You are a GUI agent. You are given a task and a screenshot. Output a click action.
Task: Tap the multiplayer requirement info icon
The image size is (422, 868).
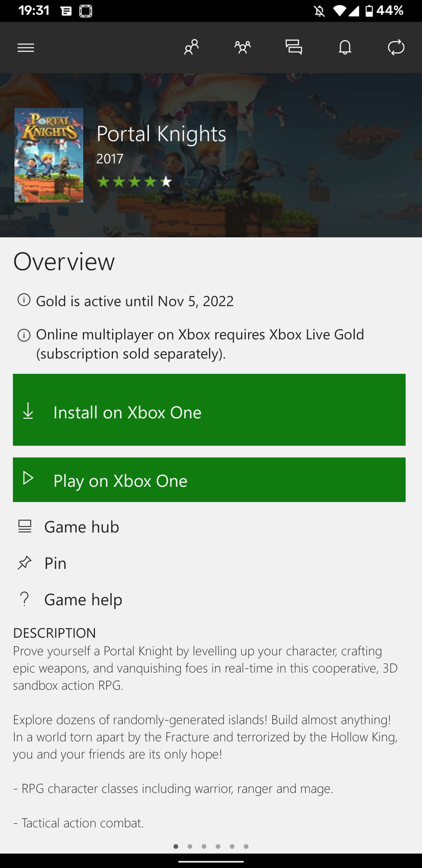[x=24, y=335]
